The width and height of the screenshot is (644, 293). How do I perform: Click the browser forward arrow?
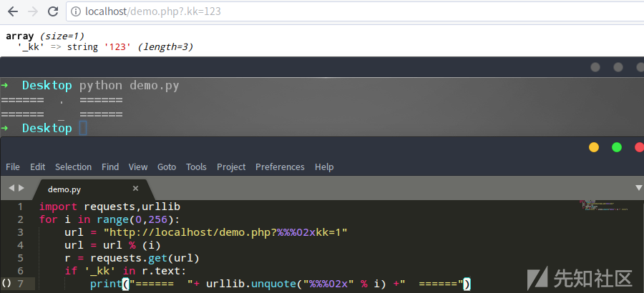[32, 12]
